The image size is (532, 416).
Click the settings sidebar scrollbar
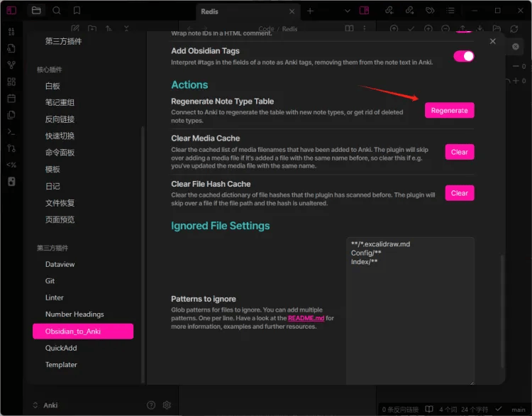(143, 255)
